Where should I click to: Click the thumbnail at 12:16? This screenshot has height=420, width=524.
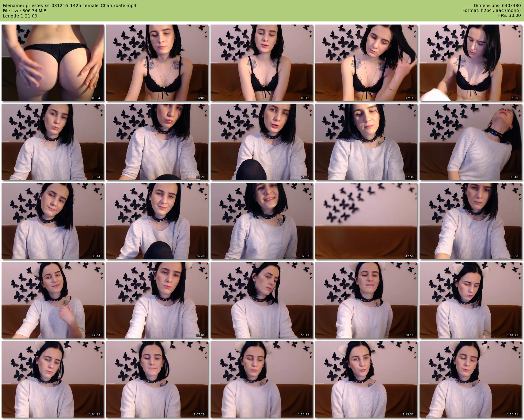tap(366, 63)
